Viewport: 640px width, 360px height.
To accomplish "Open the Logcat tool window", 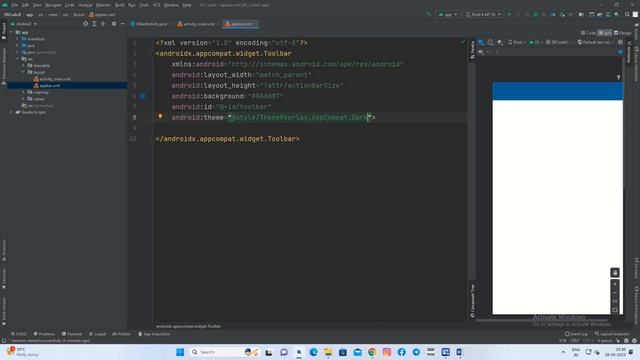I will point(98,334).
